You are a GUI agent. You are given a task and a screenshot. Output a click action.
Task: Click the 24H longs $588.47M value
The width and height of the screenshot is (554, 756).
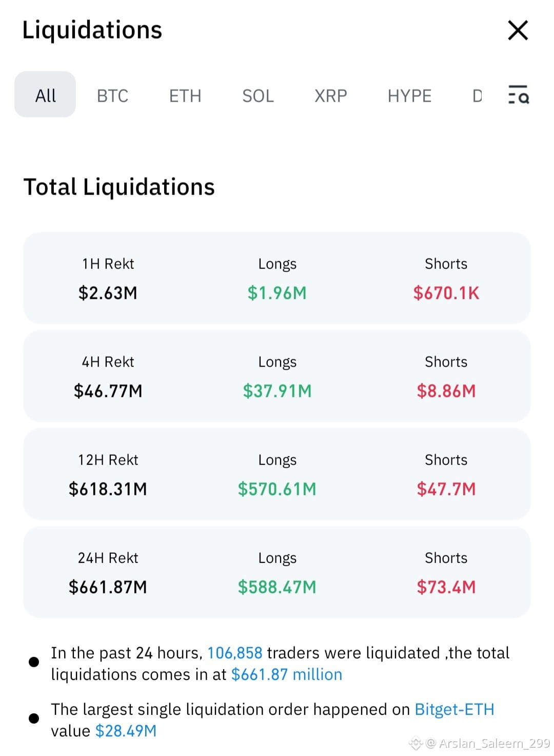277,587
